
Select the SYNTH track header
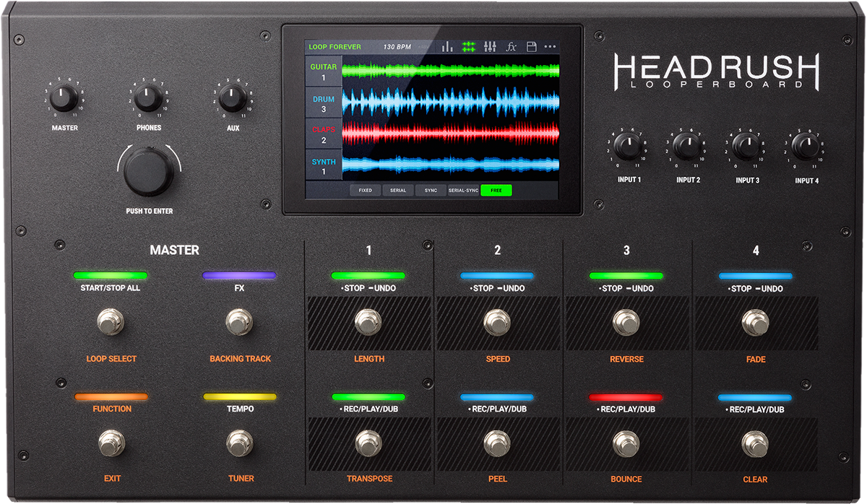pos(323,165)
